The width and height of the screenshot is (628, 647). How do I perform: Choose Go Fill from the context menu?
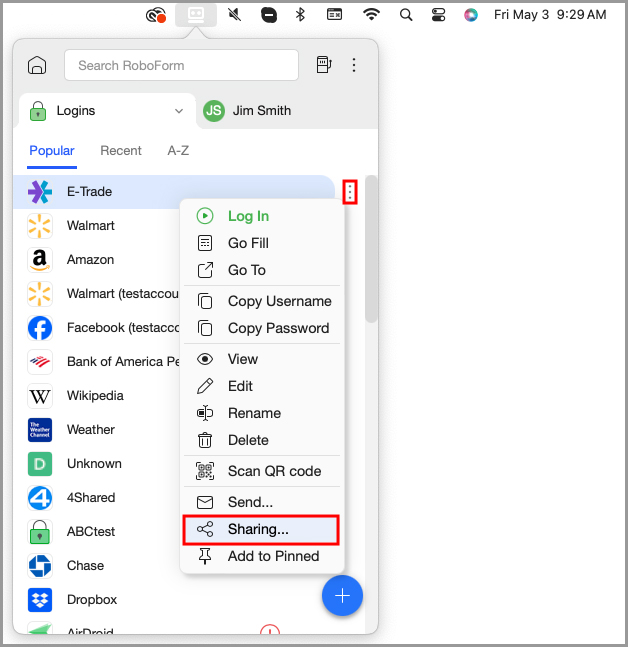coord(262,243)
